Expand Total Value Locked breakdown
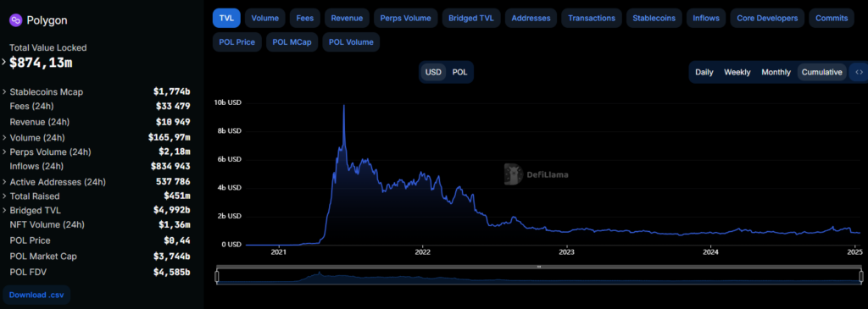The image size is (868, 309). click(x=4, y=62)
